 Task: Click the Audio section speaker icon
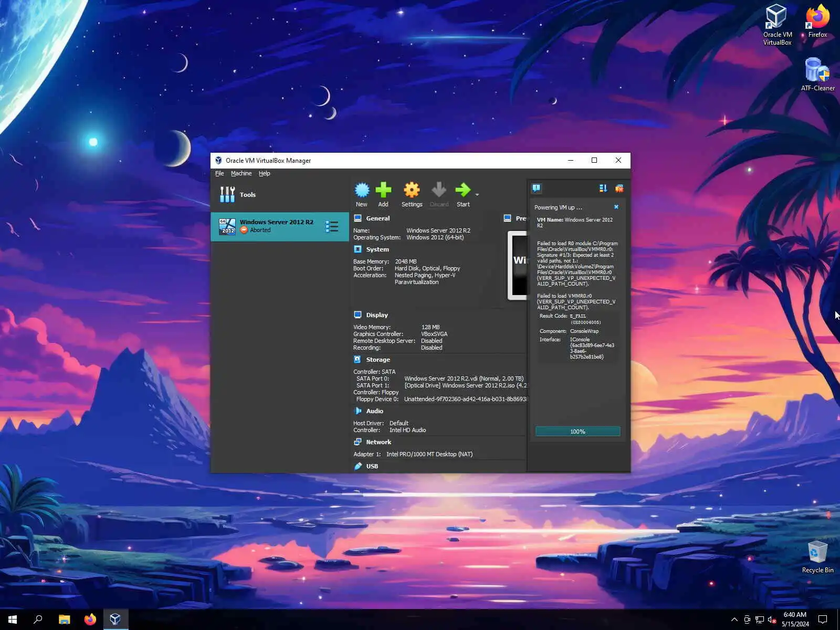coord(358,411)
